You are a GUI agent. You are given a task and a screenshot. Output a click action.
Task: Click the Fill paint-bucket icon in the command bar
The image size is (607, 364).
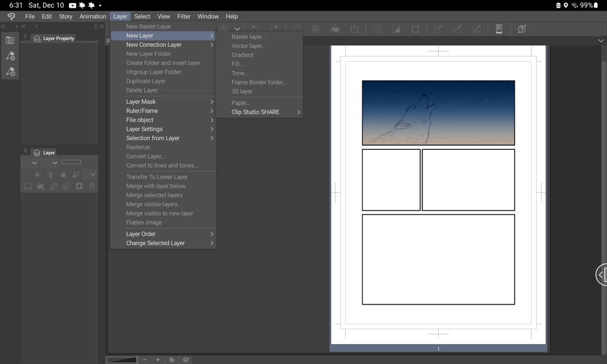[x=335, y=29]
